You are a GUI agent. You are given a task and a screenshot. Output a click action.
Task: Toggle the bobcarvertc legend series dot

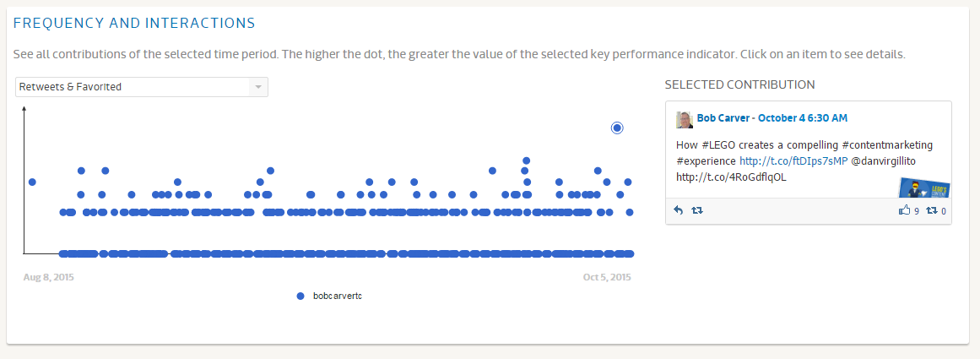pyautogui.click(x=300, y=296)
